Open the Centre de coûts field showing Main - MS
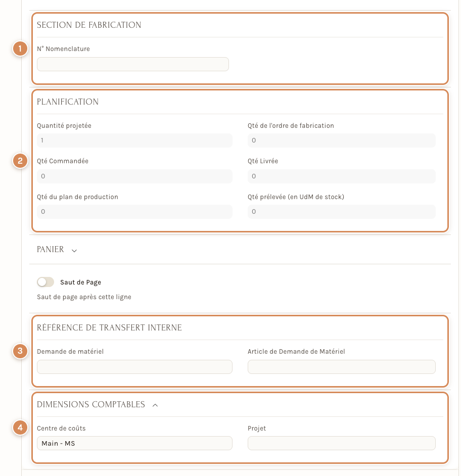The width and height of the screenshot is (461, 476). pos(134,443)
